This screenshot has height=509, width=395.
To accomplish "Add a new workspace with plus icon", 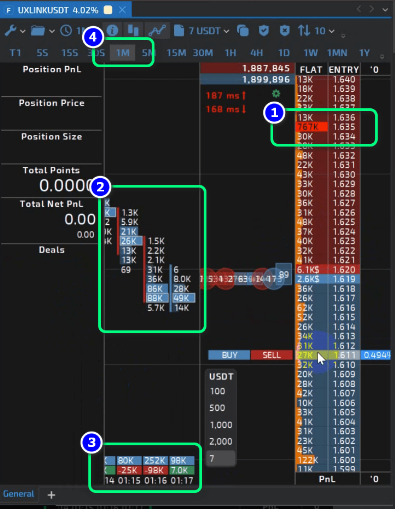I will (x=51, y=495).
